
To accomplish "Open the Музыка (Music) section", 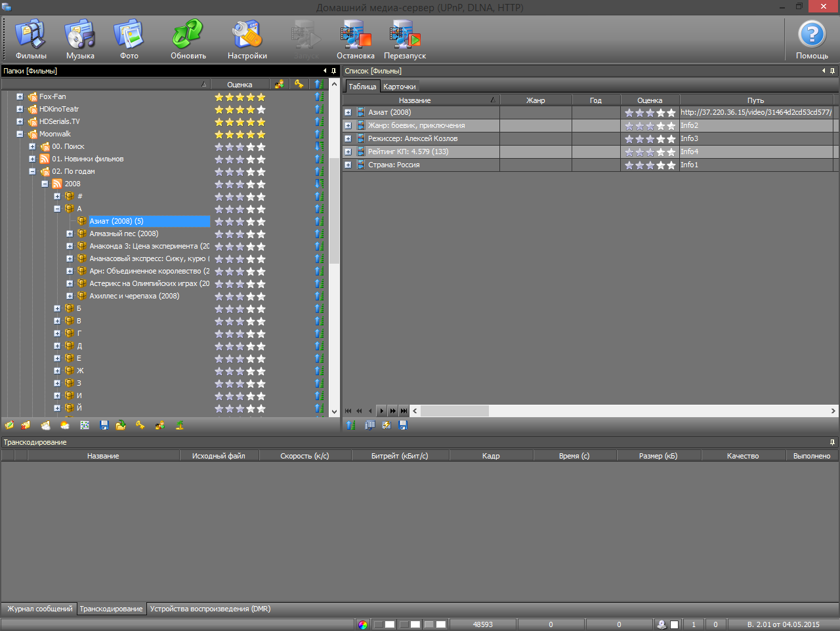I will 80,39.
